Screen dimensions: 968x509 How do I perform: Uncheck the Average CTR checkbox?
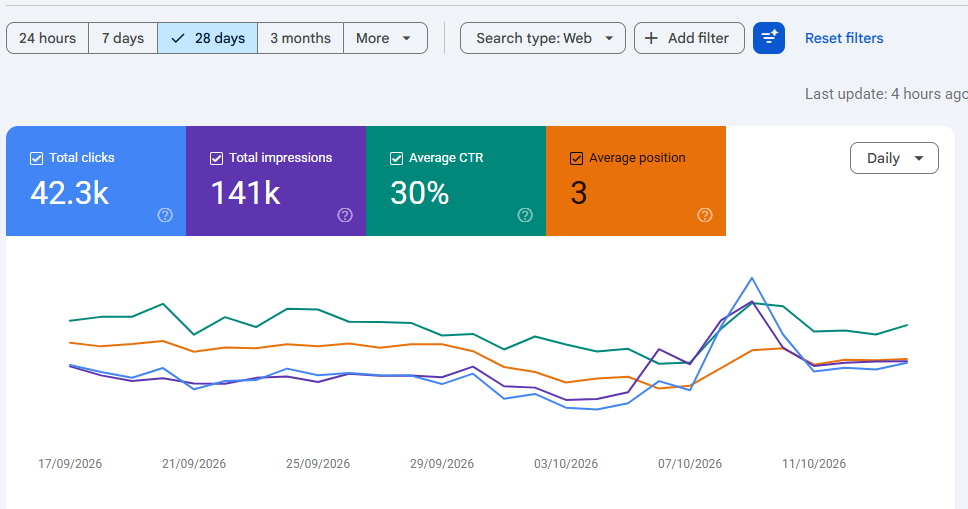[396, 159]
